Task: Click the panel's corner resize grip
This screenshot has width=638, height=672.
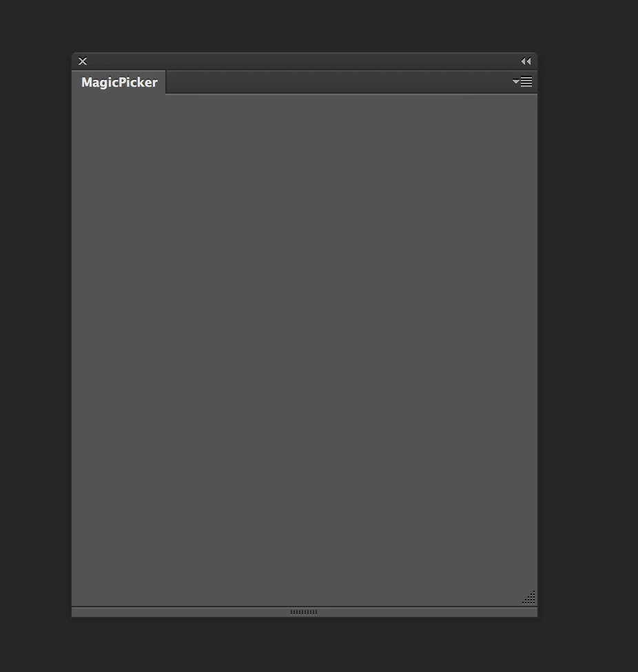Action: pyautogui.click(x=528, y=598)
